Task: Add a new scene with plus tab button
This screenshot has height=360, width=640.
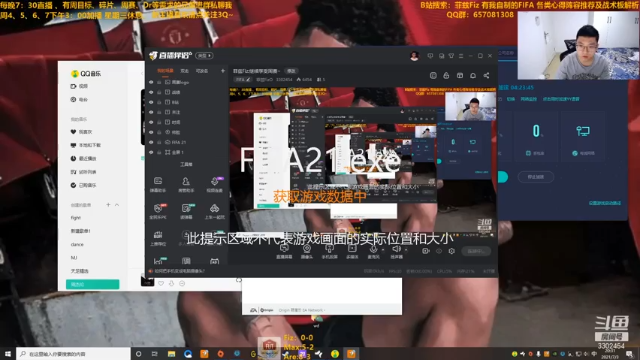Action: point(223,71)
